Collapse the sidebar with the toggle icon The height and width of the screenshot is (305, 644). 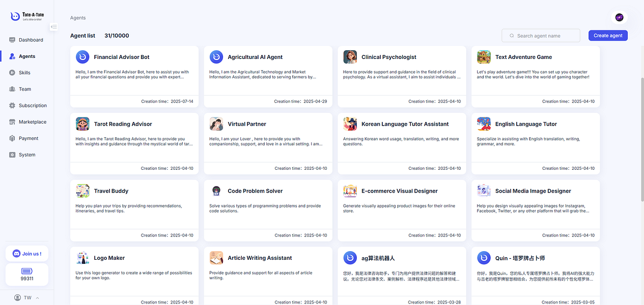pos(53,26)
